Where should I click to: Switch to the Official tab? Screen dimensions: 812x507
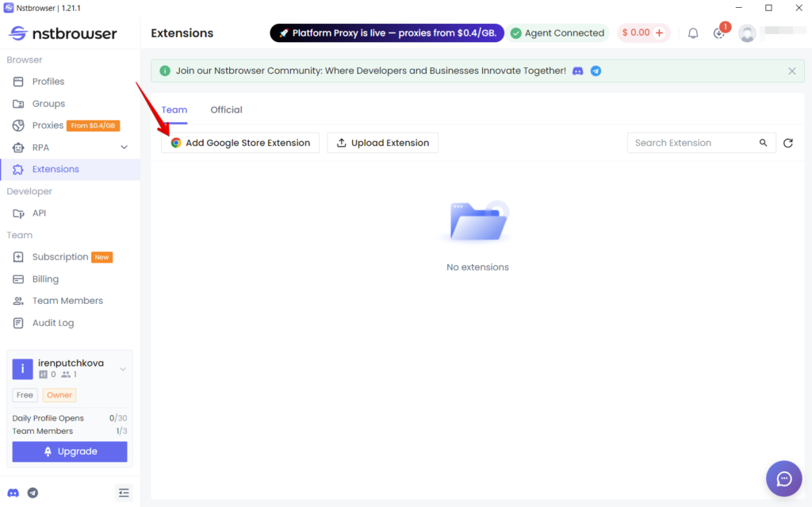[226, 110]
